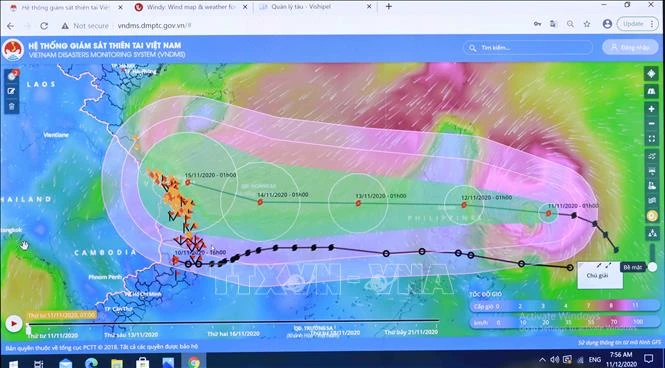Start the timeline play button

pyautogui.click(x=13, y=323)
